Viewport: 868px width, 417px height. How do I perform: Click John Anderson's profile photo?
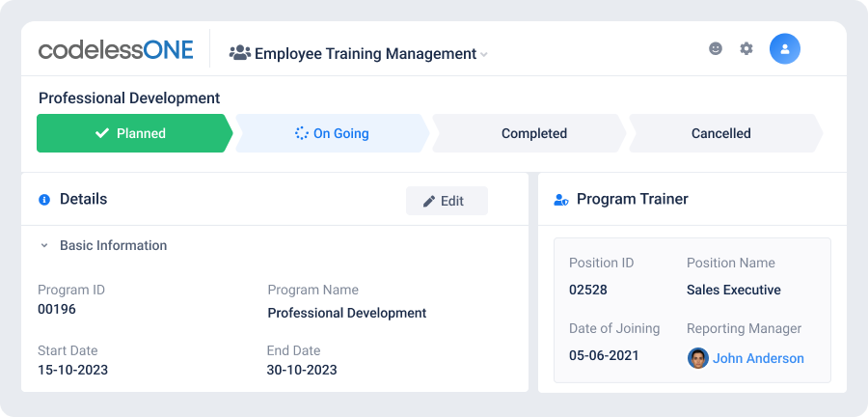click(x=698, y=358)
